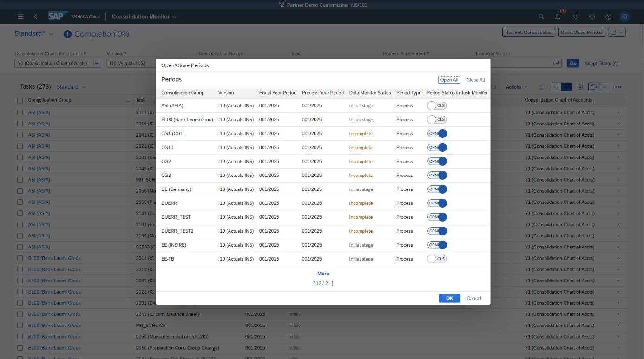Toggle period status for ASI (ASIA)
This screenshot has width=644, height=359.
click(437, 106)
